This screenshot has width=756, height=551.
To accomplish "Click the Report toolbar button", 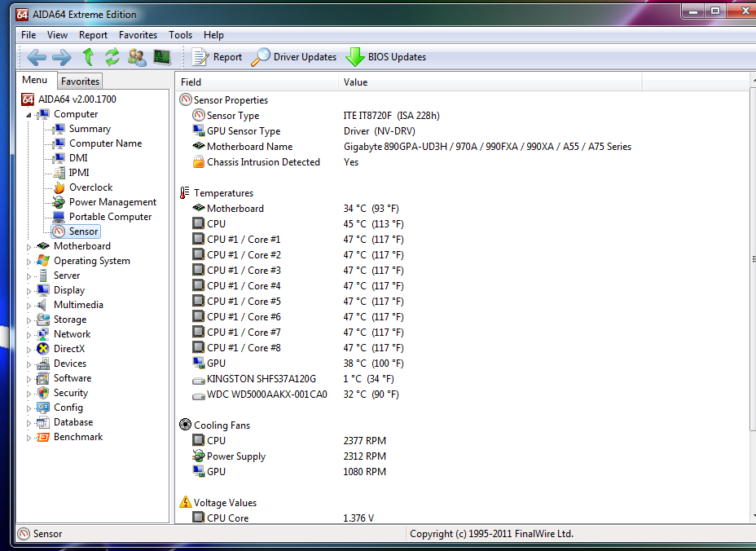I will click(x=217, y=57).
